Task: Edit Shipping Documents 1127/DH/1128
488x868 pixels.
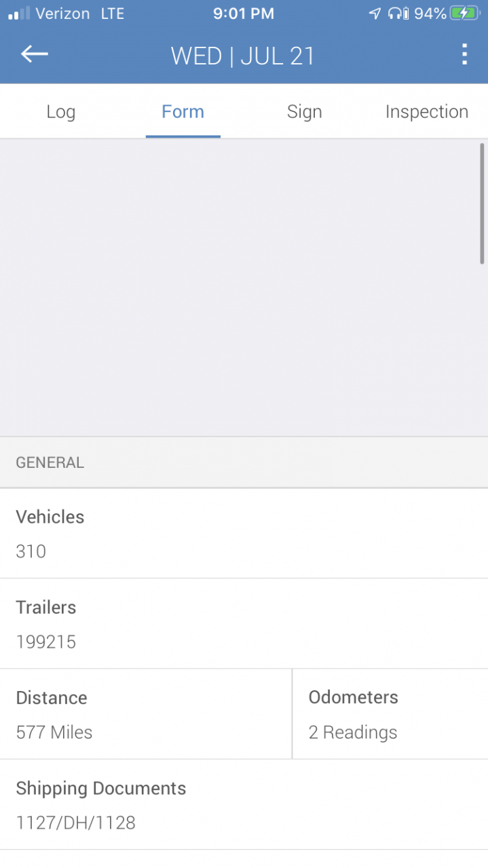Action: [244, 804]
